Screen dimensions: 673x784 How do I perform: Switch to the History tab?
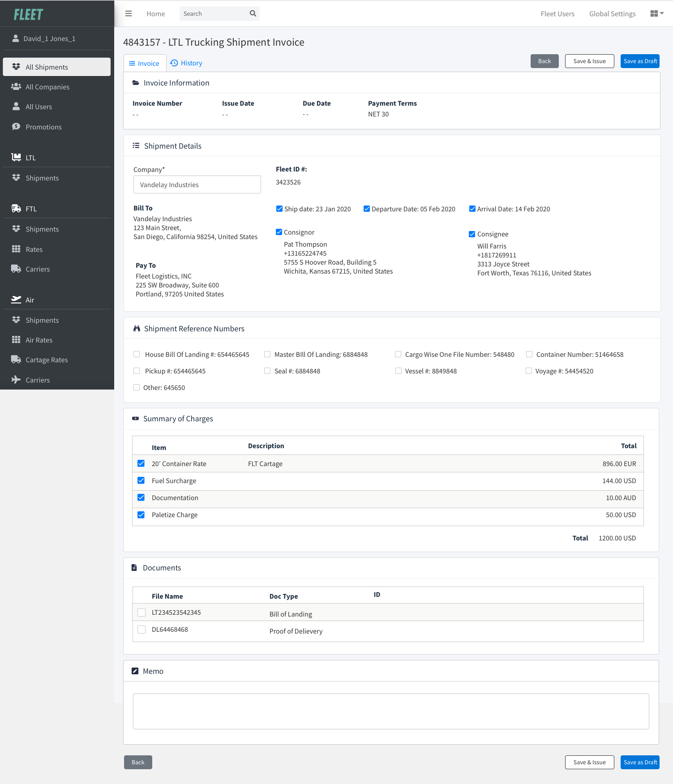coord(186,63)
